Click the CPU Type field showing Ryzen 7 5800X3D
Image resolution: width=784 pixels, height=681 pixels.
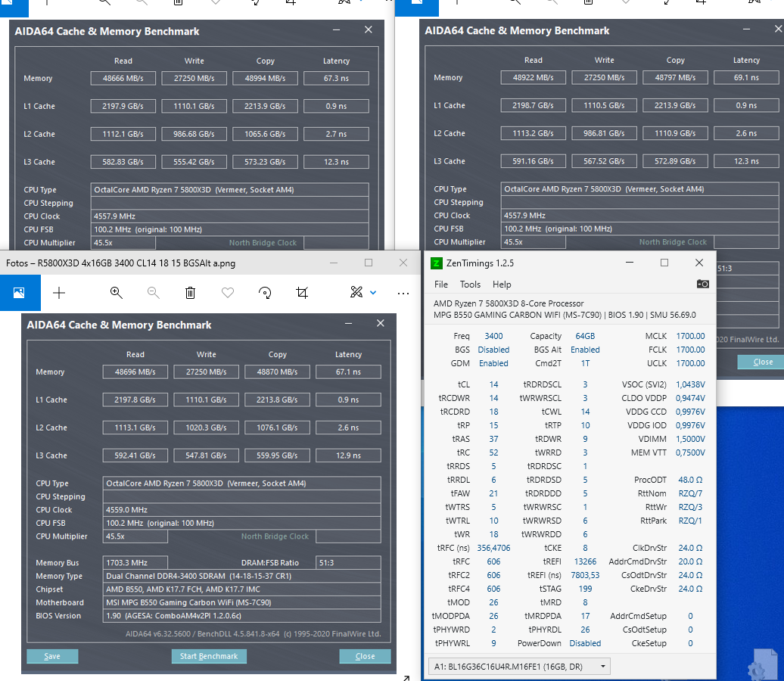(x=242, y=483)
